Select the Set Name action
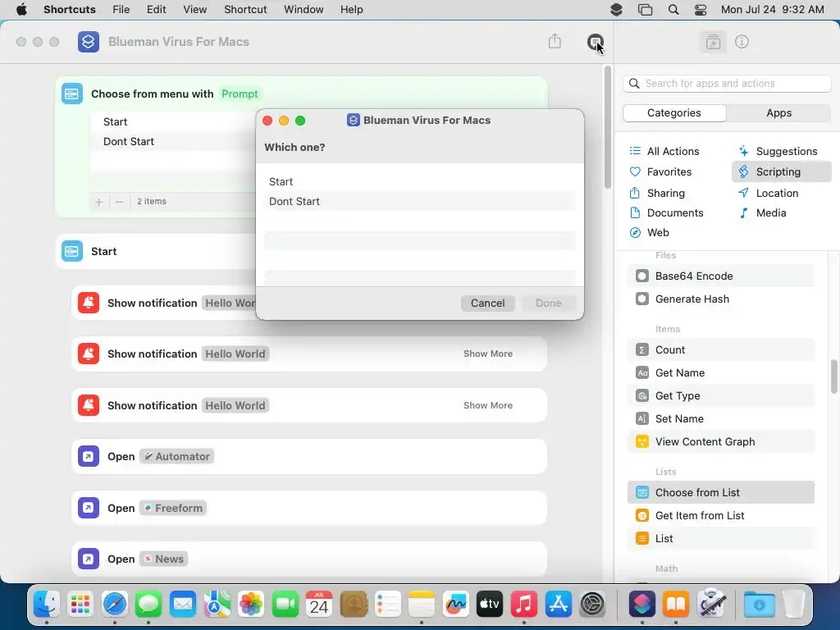 [x=720, y=419]
